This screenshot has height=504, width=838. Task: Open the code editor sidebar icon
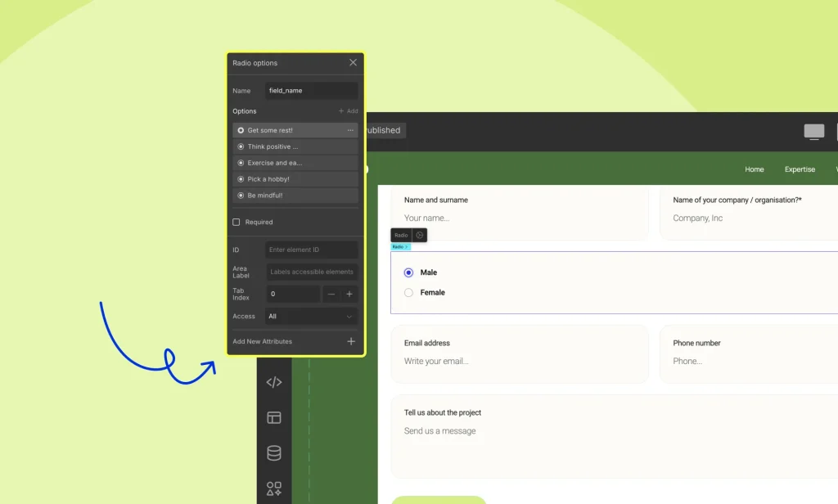(274, 382)
